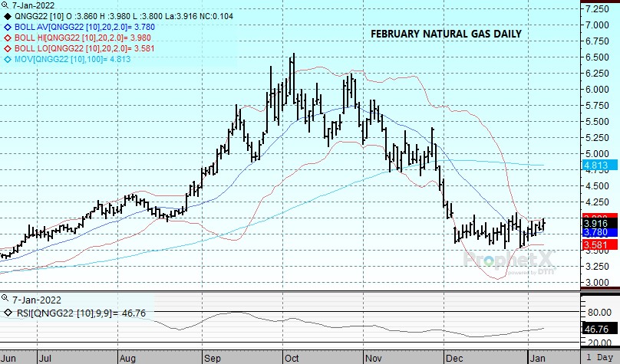Click the magnifier icon in the RSI panel
This screenshot has height=364, width=620.
coord(6,300)
